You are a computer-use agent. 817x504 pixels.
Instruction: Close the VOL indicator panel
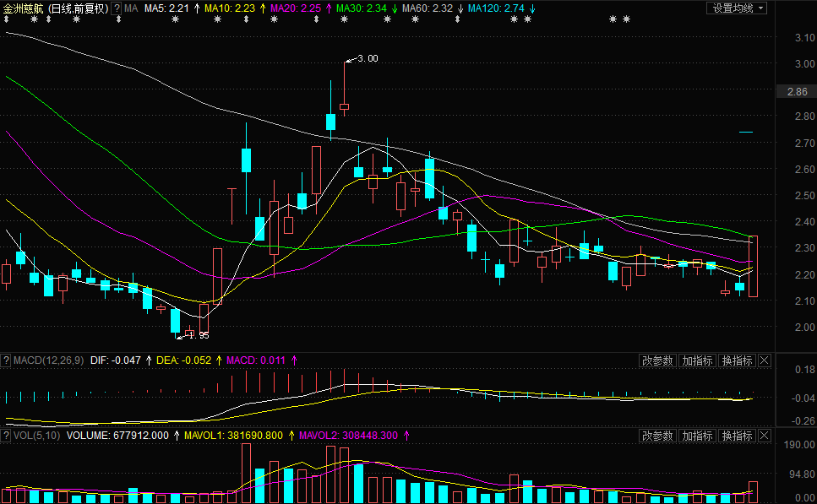point(765,436)
